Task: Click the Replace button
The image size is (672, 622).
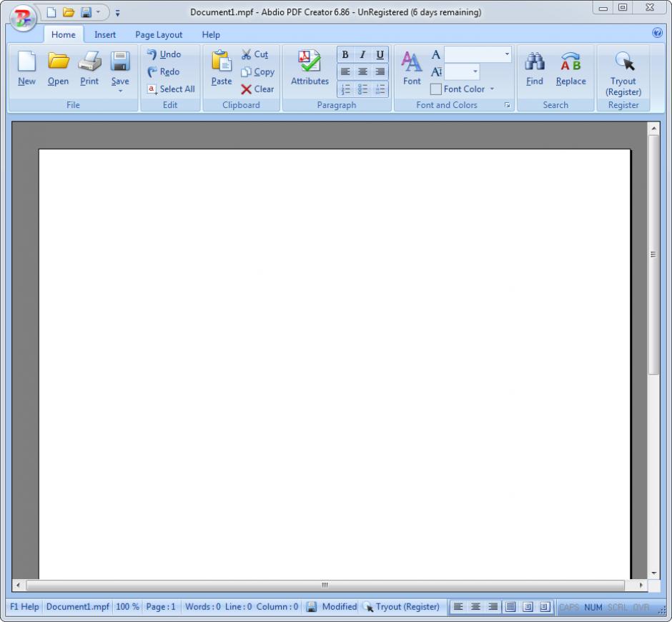Action: pos(570,68)
